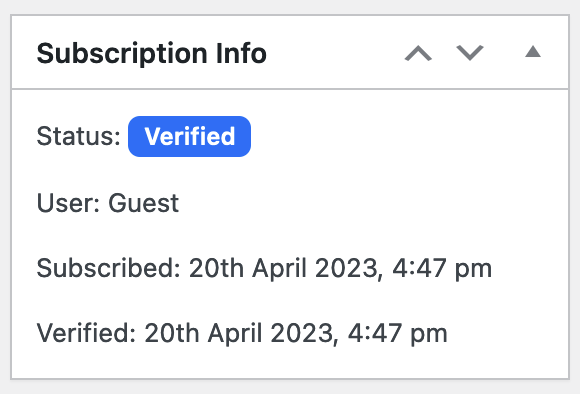Viewport: 580px width, 394px height.
Task: Click the Verified date 20th April 2023
Action: pos(241,333)
